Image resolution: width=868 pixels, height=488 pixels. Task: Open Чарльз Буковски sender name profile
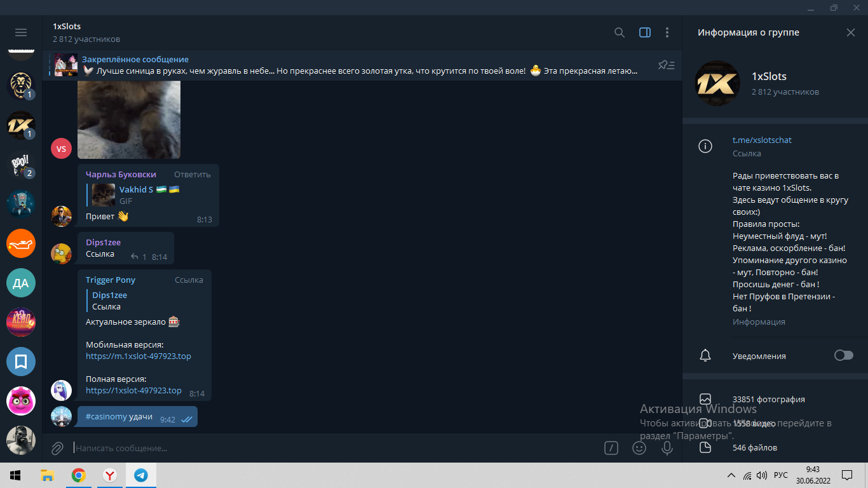click(x=121, y=174)
